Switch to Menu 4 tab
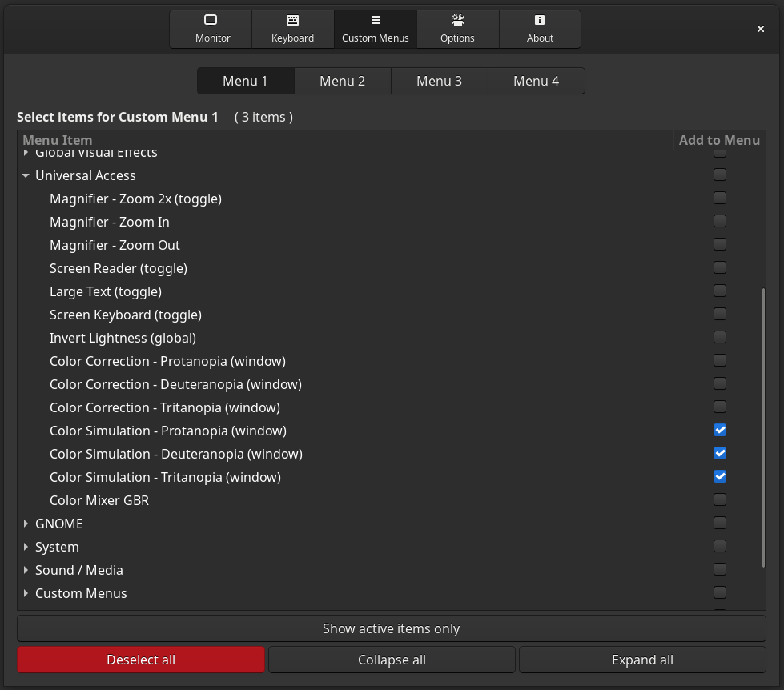Screen dimensions: 784x690 point(536,81)
